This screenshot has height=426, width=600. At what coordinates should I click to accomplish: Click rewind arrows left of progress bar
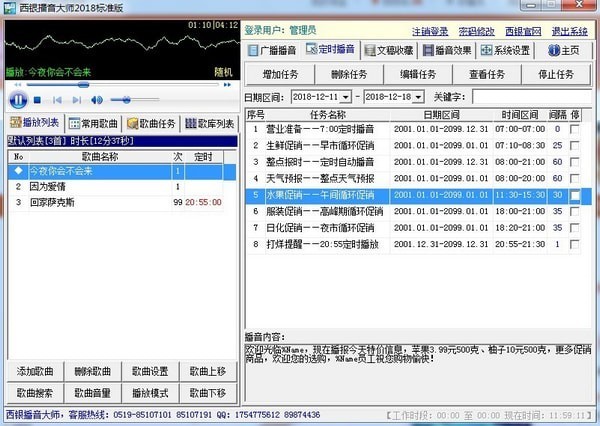tap(18, 85)
